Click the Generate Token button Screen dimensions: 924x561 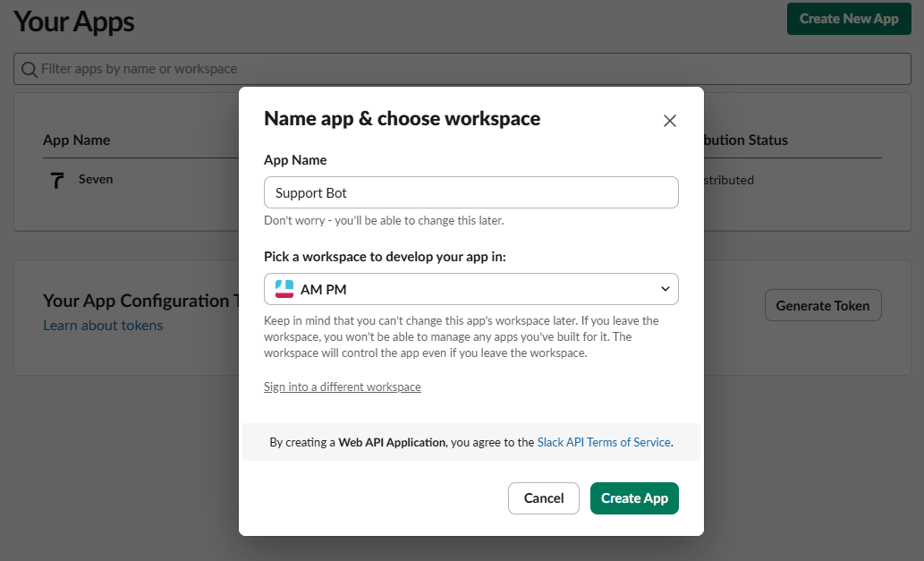822,305
